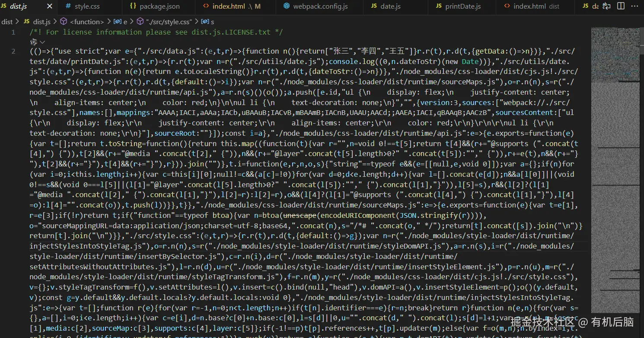Open the webpack.config.js tab
This screenshot has height=338, width=644.
(x=320, y=6)
